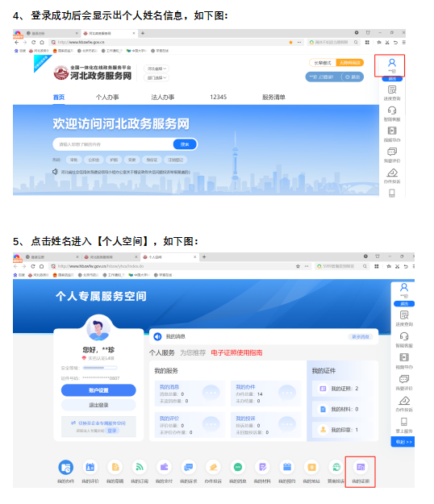Click the blue 账户设置 button

[x=98, y=390]
